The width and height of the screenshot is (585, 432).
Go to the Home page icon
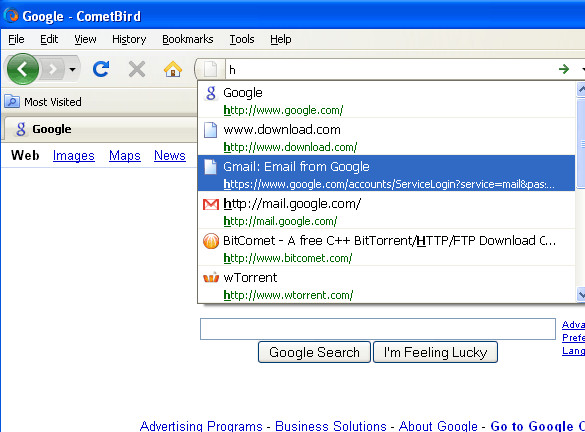click(173, 69)
